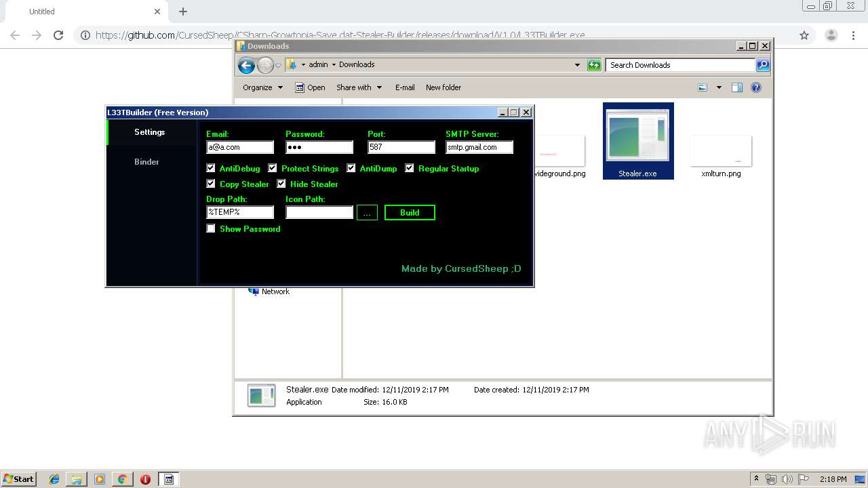Toggle the Protect Strings checkbox
This screenshot has height=488, width=868.
tap(273, 168)
